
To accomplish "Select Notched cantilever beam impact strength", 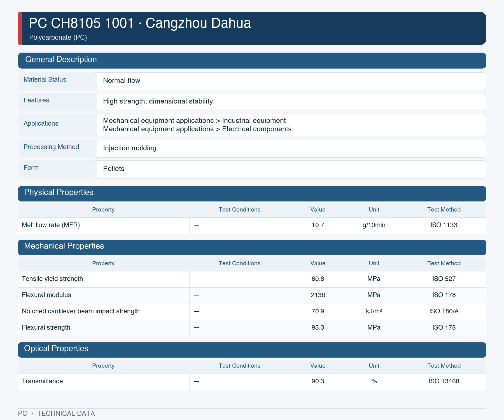I will (x=81, y=311).
